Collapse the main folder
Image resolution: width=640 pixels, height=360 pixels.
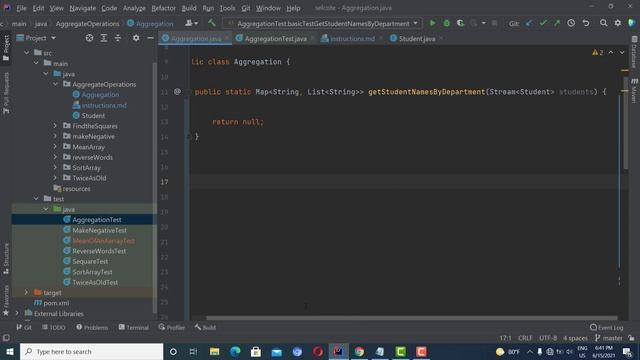[36, 63]
